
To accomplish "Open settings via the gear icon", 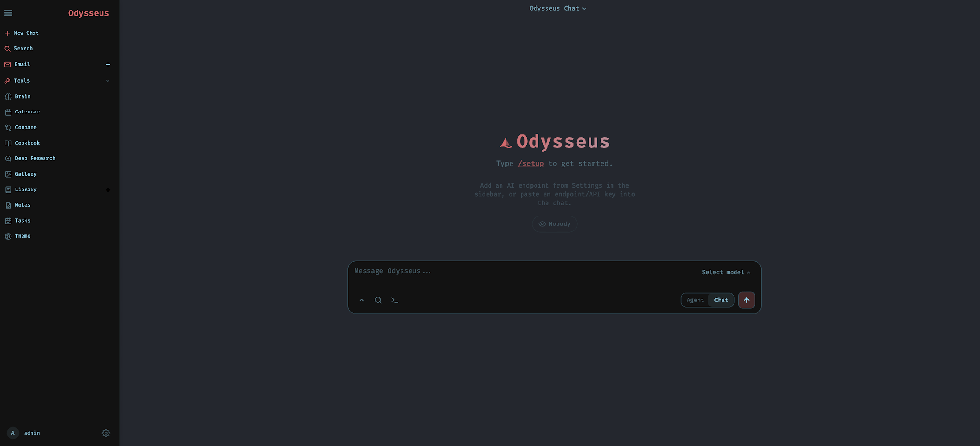I will [106, 433].
